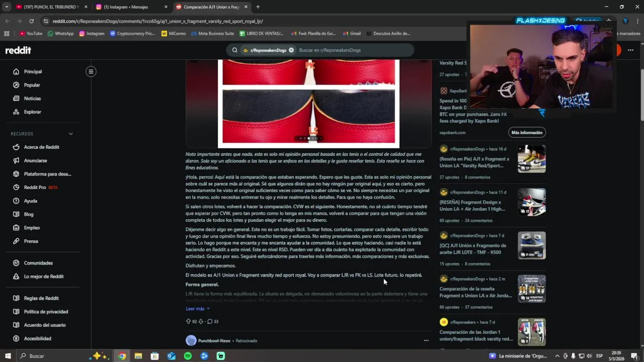
Task: Open the Empleo link
Action: click(32, 228)
